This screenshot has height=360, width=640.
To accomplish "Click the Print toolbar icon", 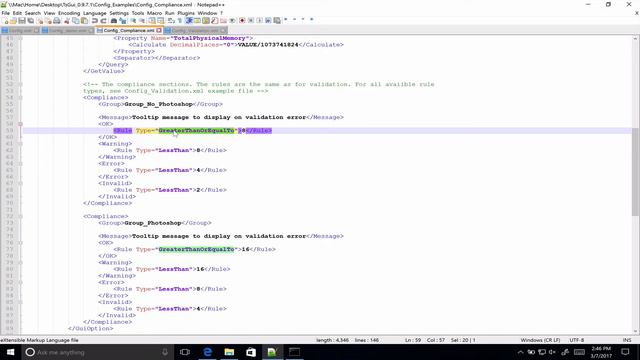I will (57, 20).
